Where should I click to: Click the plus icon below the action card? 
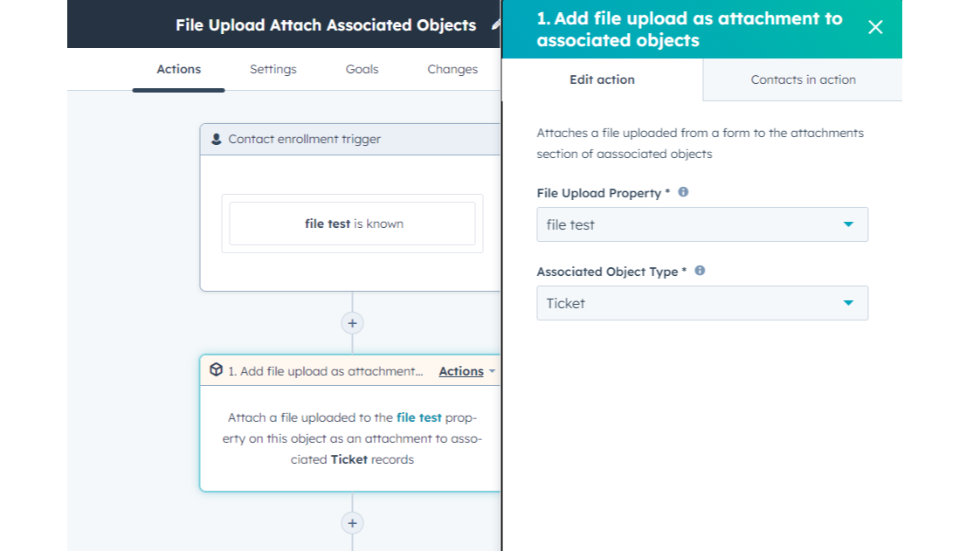coord(352,522)
